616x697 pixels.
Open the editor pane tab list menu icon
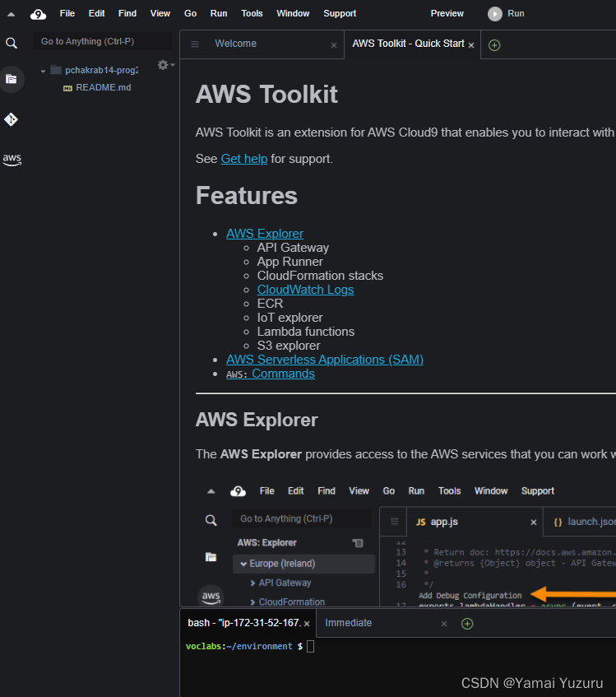coord(195,44)
